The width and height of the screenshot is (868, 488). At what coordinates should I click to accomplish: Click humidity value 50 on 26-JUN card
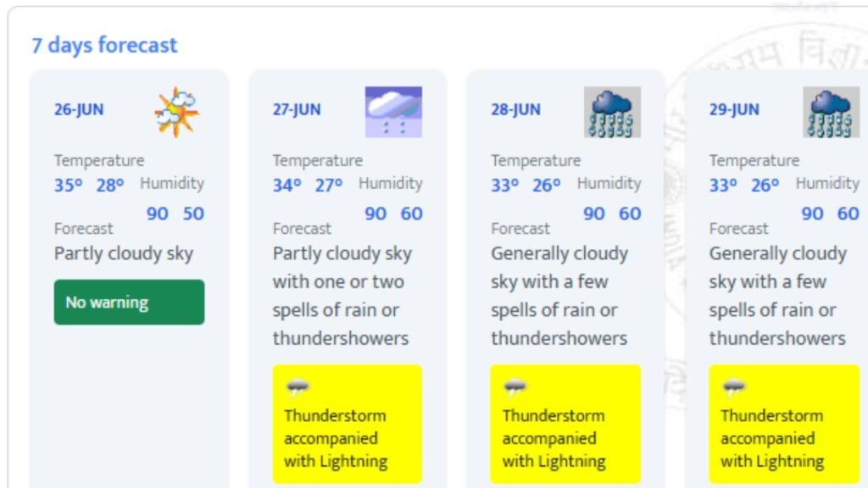pyautogui.click(x=193, y=213)
